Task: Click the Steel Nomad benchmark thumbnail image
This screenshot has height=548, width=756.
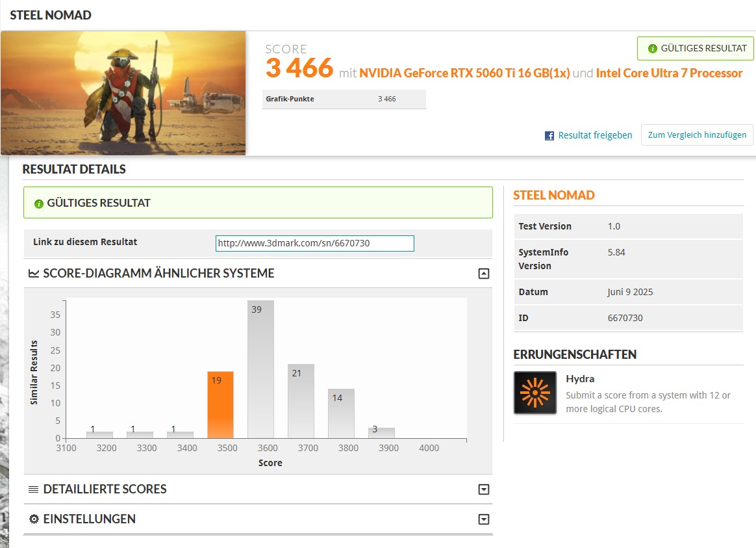Action: tap(123, 93)
